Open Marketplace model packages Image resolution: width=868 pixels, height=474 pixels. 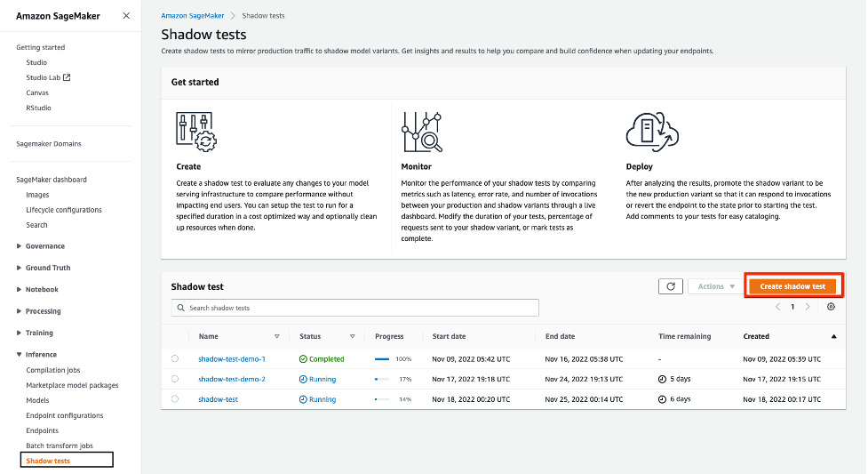[x=72, y=385]
